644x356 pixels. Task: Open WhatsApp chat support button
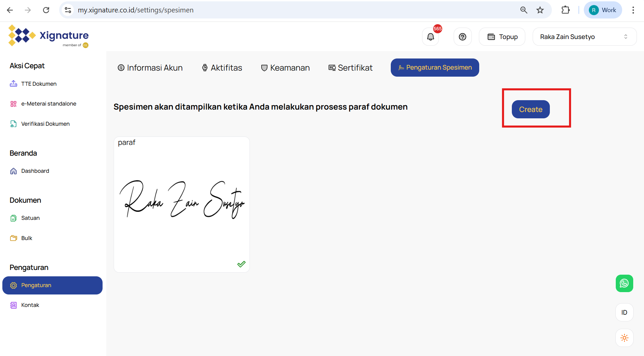[x=624, y=283]
